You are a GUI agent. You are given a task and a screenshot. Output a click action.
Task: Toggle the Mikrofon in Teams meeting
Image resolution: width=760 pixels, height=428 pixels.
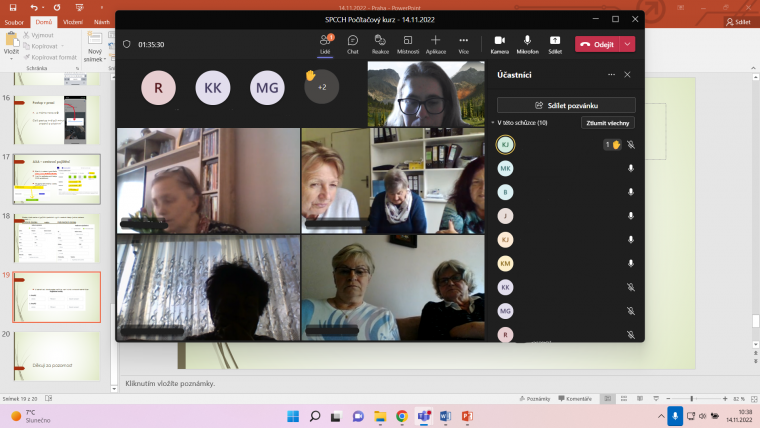pyautogui.click(x=527, y=44)
